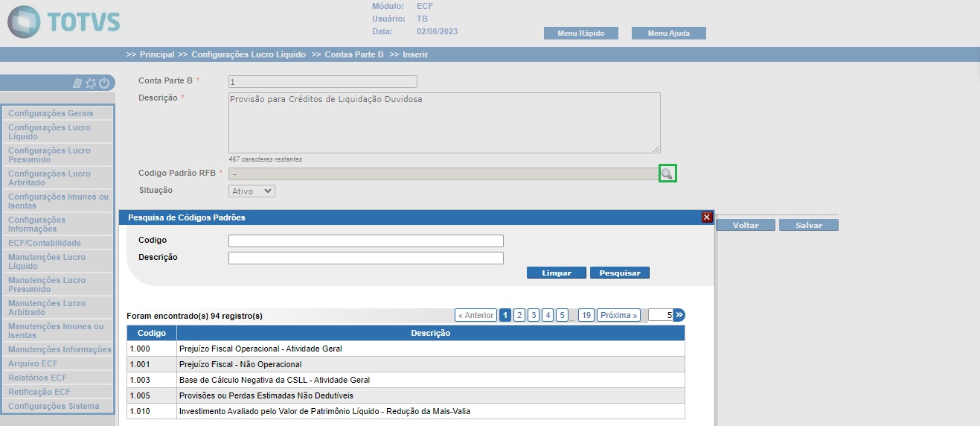The image size is (980, 426).
Task: Open Manutenções Lucro Presumido menu
Action: [x=58, y=284]
